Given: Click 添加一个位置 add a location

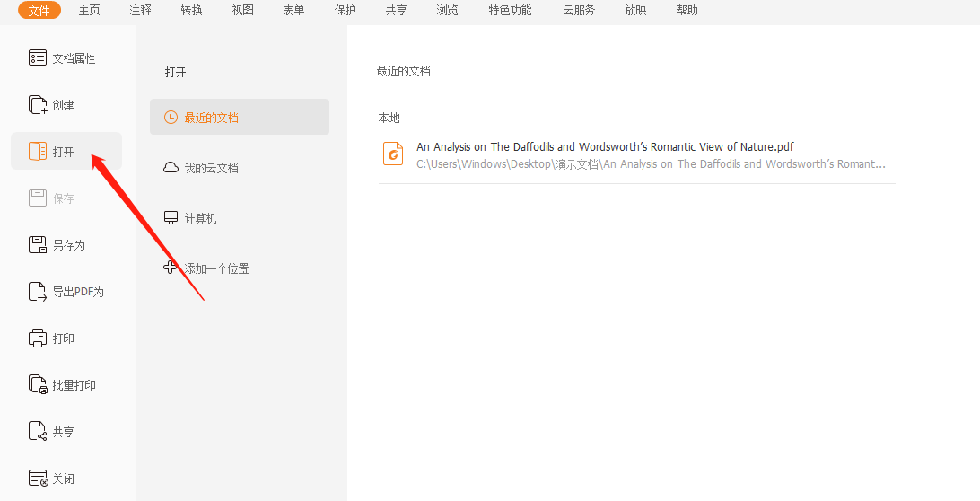Looking at the screenshot, I should point(215,268).
